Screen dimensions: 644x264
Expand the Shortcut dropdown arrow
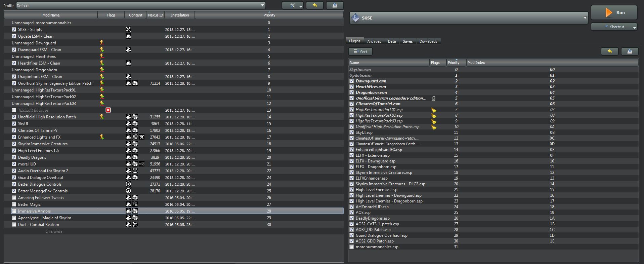pyautogui.click(x=635, y=27)
